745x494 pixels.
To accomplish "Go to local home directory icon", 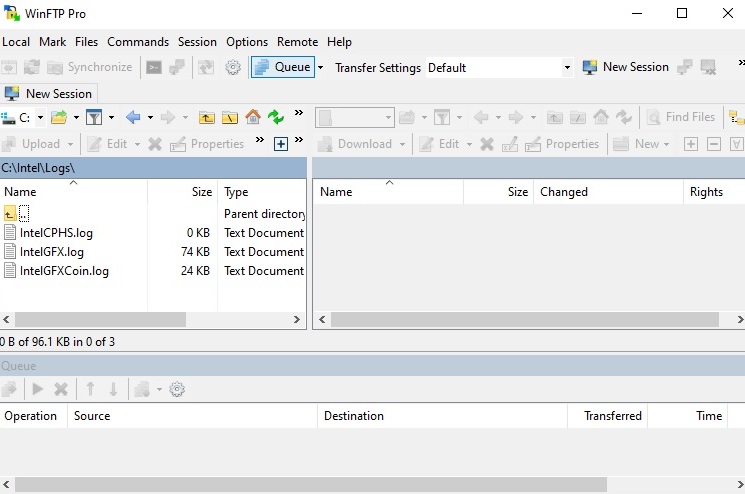I will [x=253, y=117].
